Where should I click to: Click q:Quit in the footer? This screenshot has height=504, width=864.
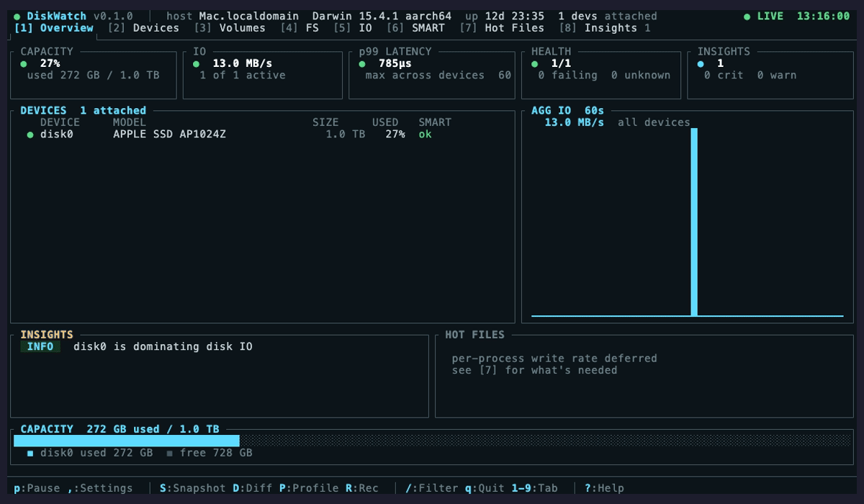coord(485,488)
